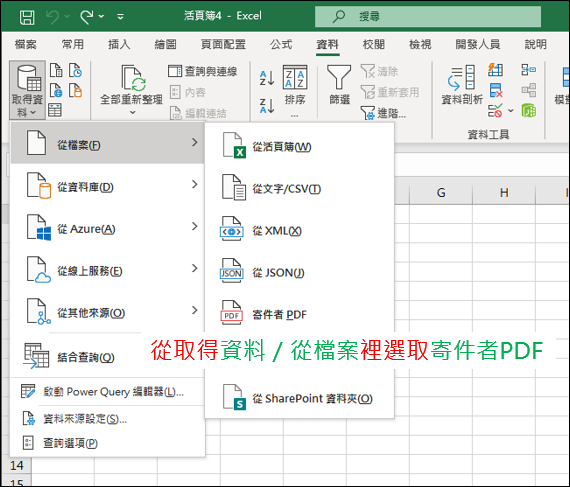Click the 全部重新整理 button
Image resolution: width=570 pixels, height=487 pixels.
132,85
